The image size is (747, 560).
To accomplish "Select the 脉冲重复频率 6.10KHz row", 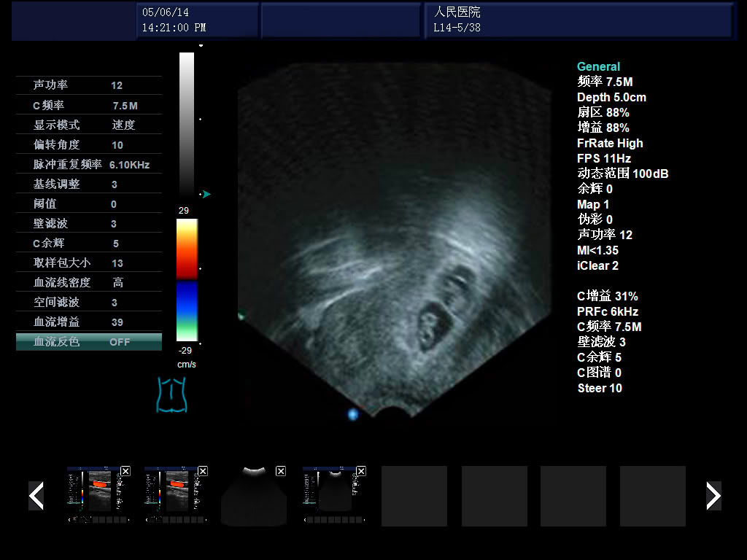I will (89, 165).
